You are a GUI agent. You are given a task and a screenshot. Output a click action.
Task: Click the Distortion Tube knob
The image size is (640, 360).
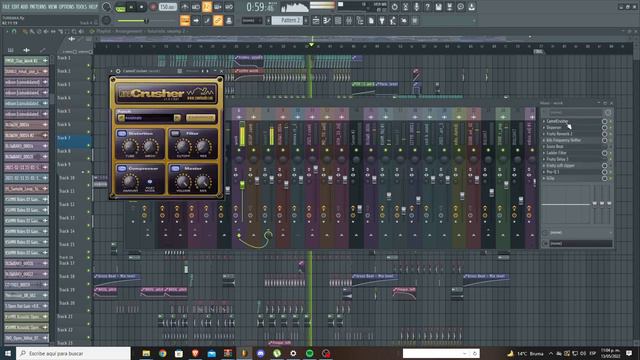point(130,146)
